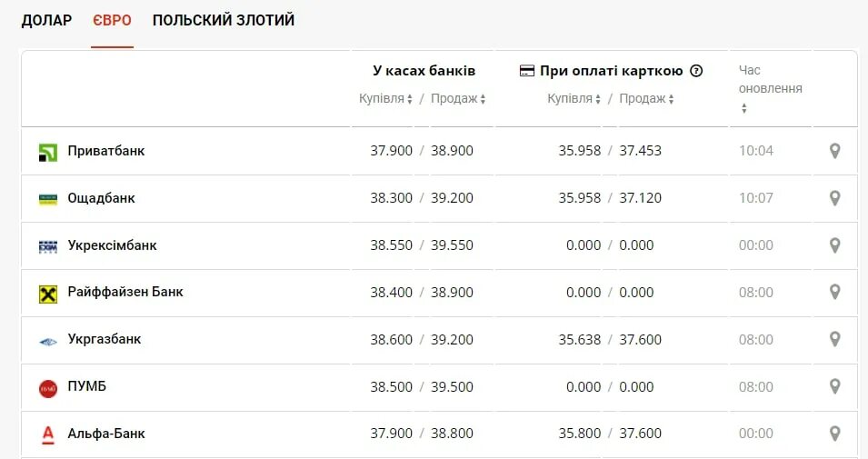Show card payment help question icon
Screen dimensions: 868x459
[x=696, y=71]
